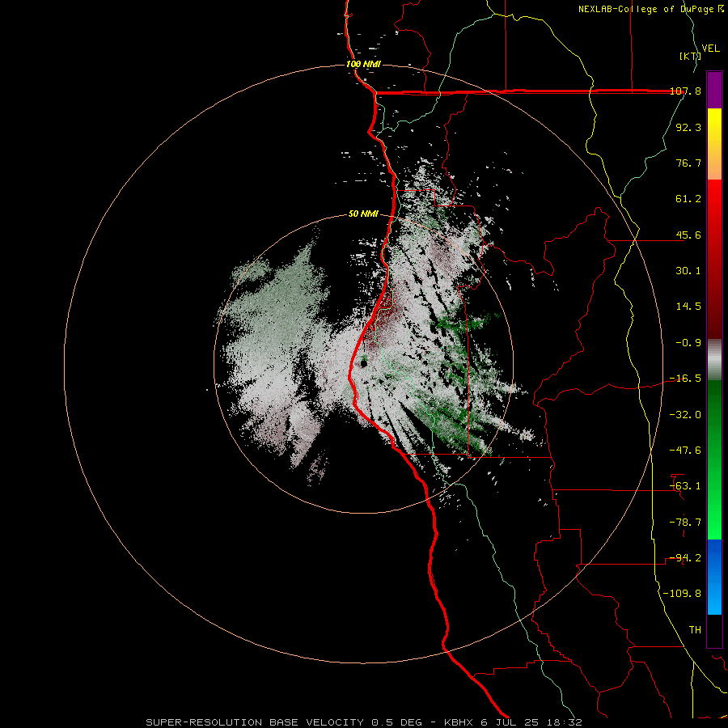Screen dimensions: 728x728
Task: Select the 61.2 legend value
Action: click(x=688, y=199)
